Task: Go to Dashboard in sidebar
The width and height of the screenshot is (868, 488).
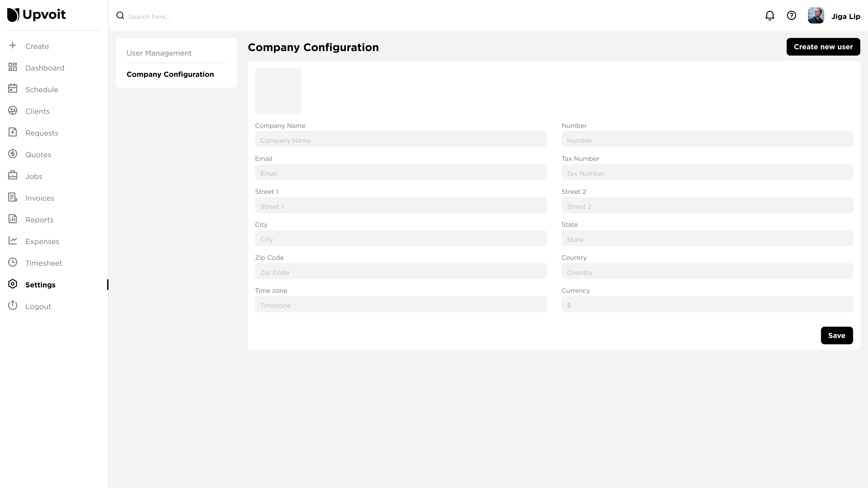Action: [x=45, y=68]
